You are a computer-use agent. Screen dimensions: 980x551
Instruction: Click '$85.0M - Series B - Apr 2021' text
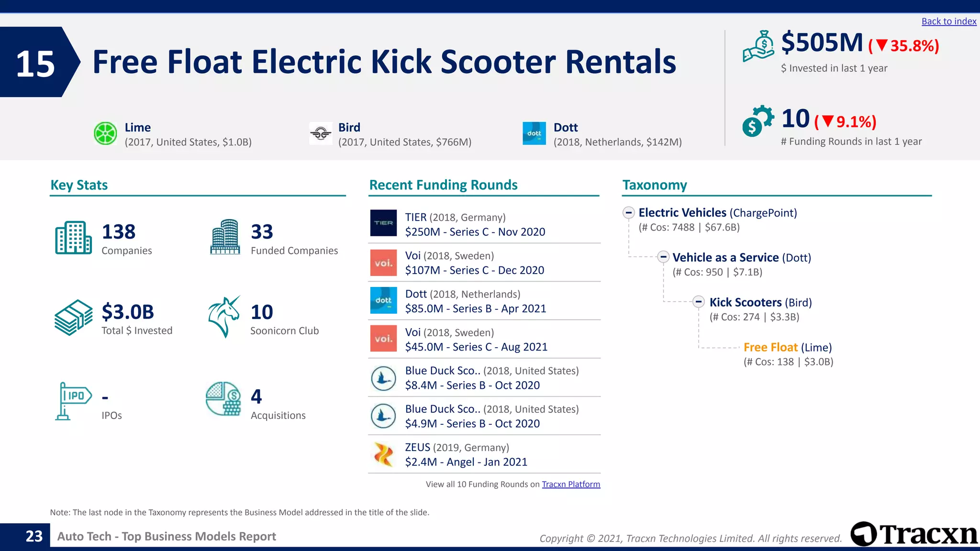[x=476, y=309]
